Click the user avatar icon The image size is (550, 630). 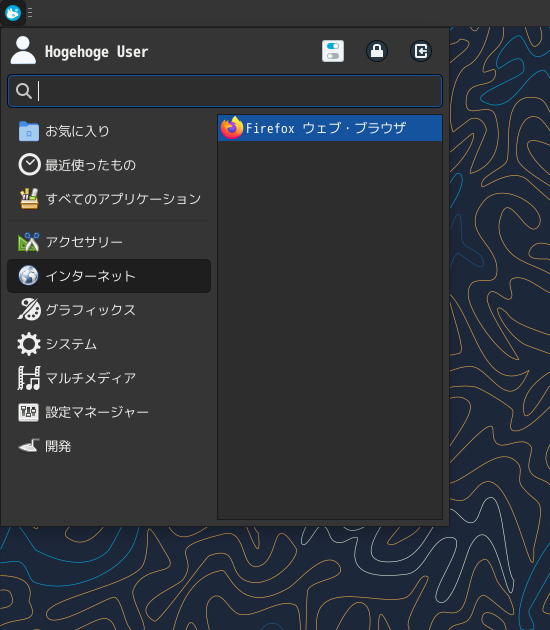click(23, 50)
